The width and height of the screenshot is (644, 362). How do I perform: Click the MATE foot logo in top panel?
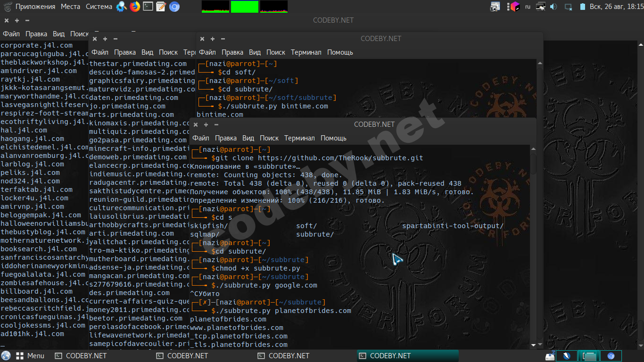[x=8, y=7]
